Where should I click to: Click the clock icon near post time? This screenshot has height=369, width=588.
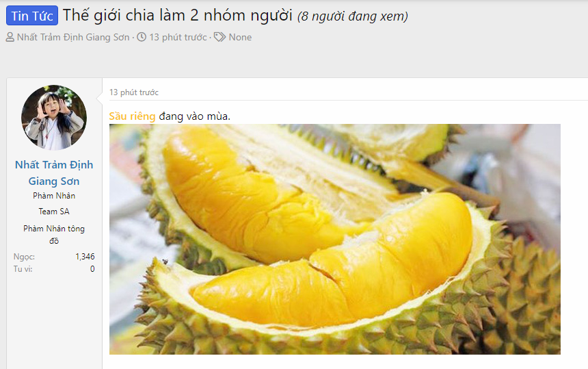click(x=142, y=37)
